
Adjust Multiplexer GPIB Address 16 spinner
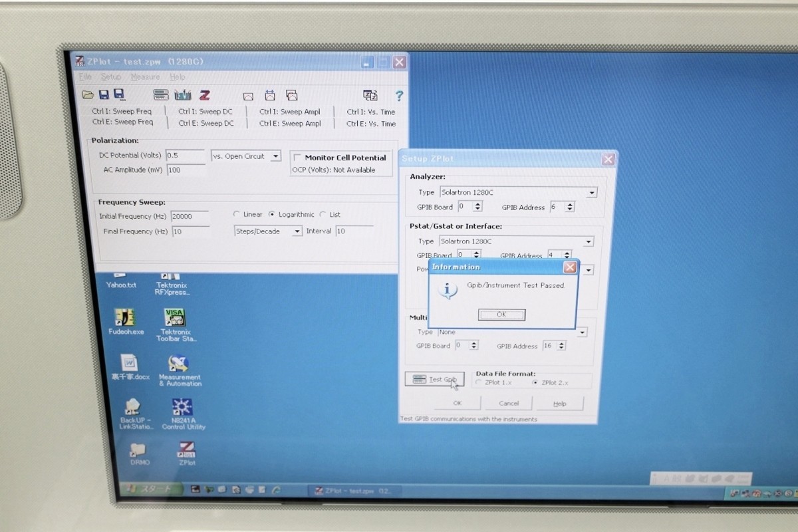point(562,346)
